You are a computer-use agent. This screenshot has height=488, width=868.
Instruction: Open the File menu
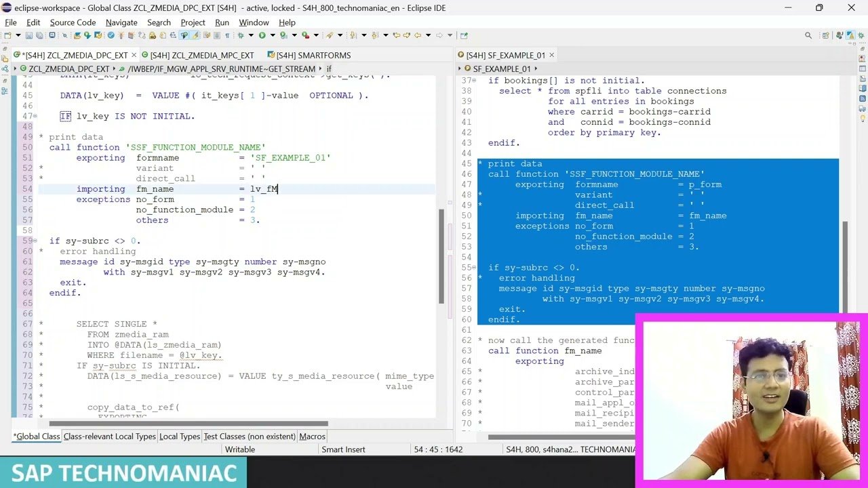pos(11,22)
